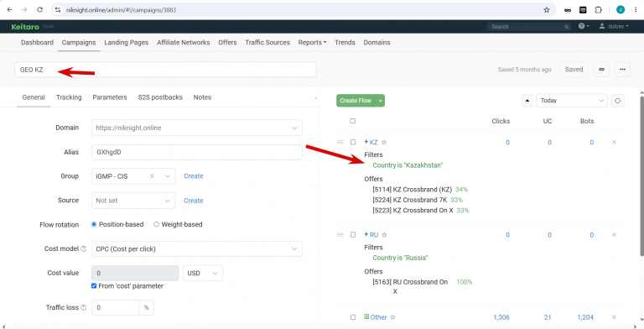Image resolution: width=644 pixels, height=329 pixels.
Task: Open the Cost model dropdown
Action: point(197,248)
